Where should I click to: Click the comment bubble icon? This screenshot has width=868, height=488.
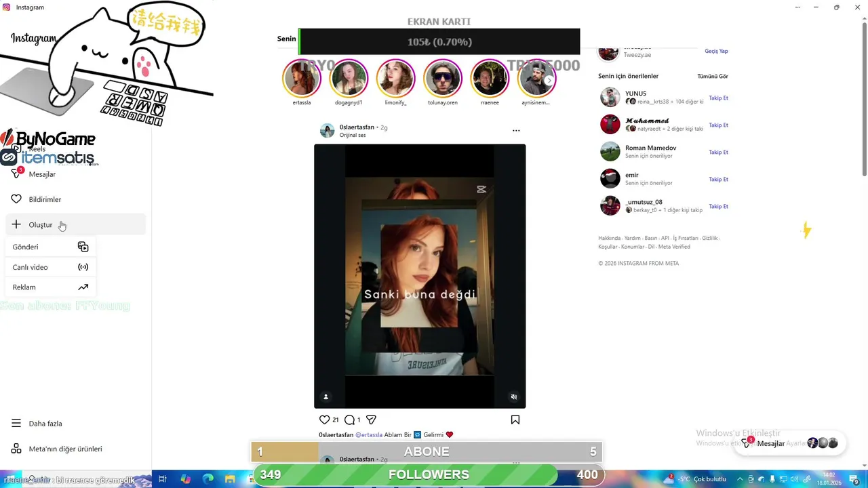(349, 420)
